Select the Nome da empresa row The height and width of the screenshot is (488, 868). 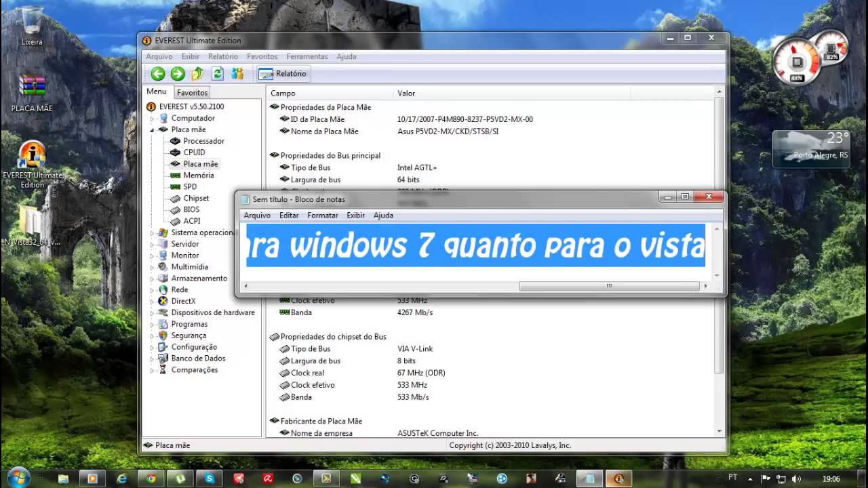[x=490, y=433]
